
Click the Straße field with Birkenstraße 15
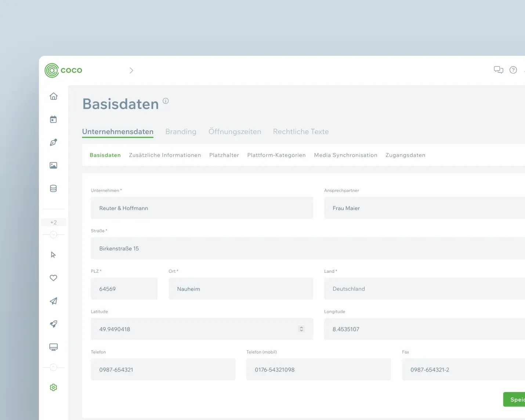308,248
